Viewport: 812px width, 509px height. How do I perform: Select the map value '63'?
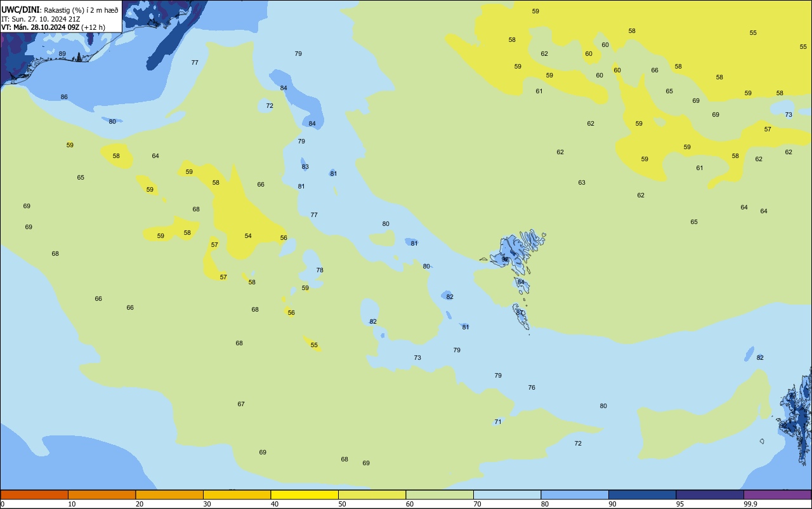(x=582, y=183)
